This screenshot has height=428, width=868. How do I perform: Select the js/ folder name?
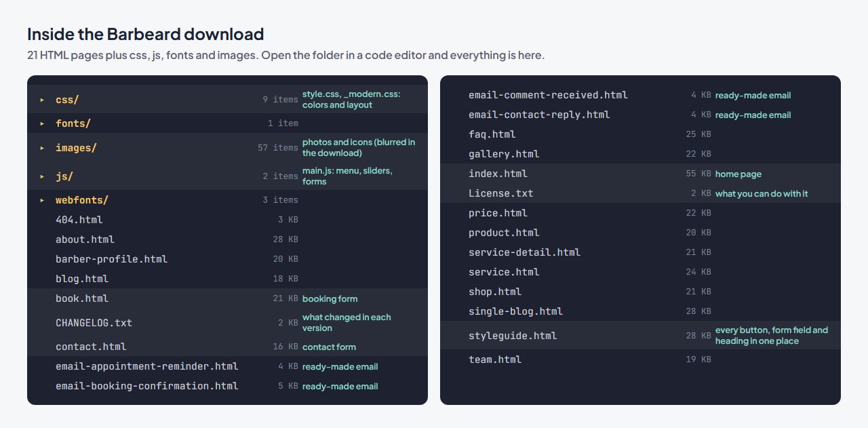pos(64,176)
